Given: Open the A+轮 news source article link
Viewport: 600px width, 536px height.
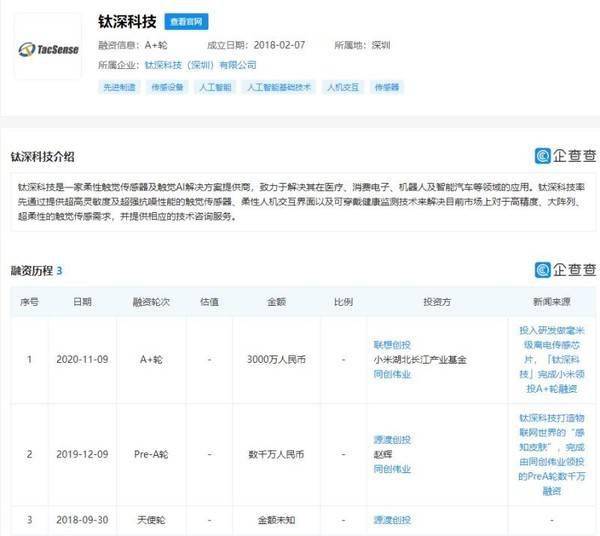Looking at the screenshot, I should tap(552, 359).
